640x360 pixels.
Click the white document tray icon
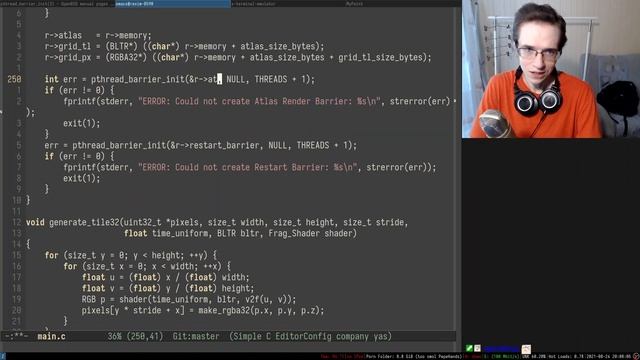click(x=477, y=348)
